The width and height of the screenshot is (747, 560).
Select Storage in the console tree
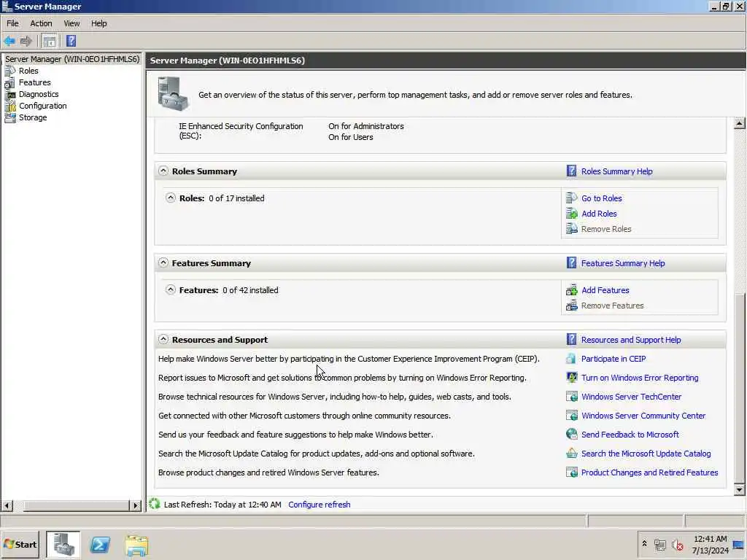pos(33,117)
